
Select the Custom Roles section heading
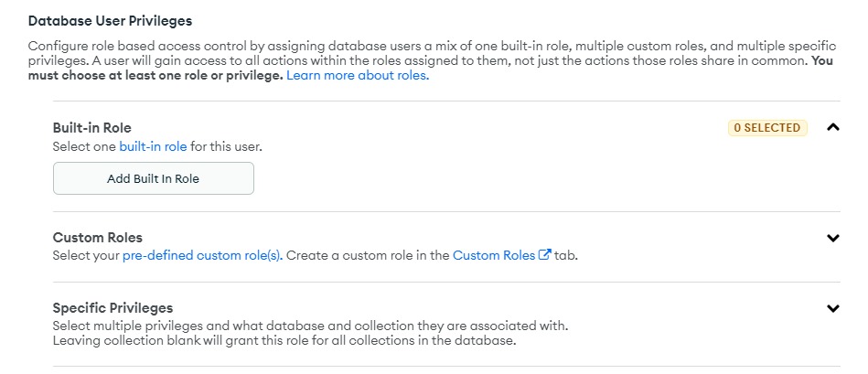tap(97, 238)
